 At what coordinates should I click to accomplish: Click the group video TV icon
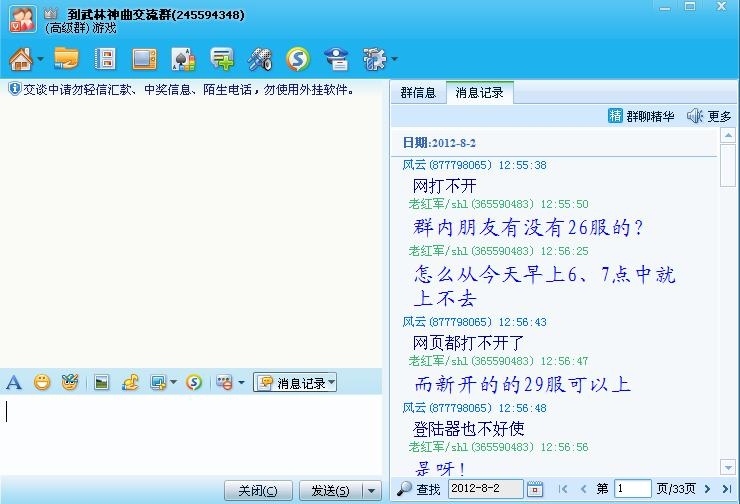coord(144,59)
